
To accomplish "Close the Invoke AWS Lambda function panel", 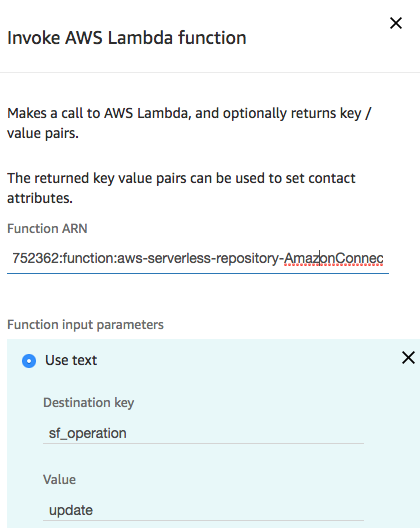I will coord(396,23).
